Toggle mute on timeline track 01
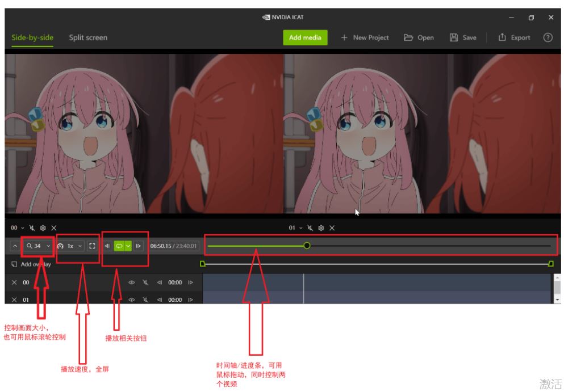564x392 pixels. point(145,300)
